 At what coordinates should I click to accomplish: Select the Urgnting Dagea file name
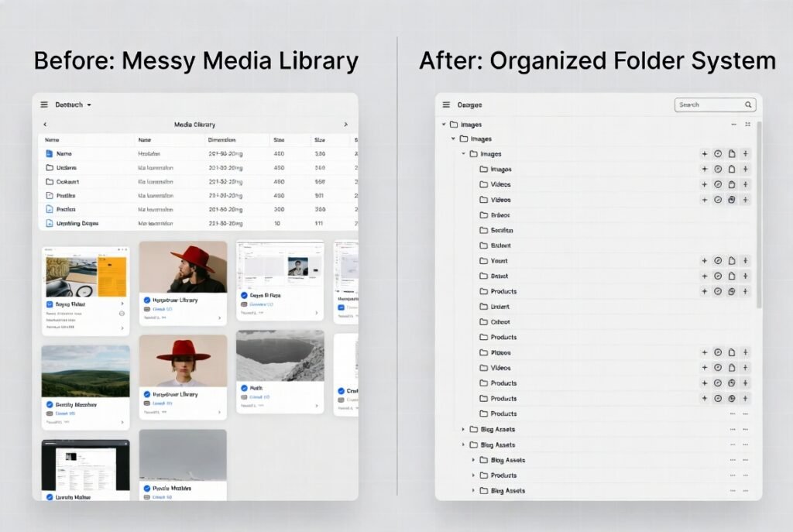click(77, 223)
